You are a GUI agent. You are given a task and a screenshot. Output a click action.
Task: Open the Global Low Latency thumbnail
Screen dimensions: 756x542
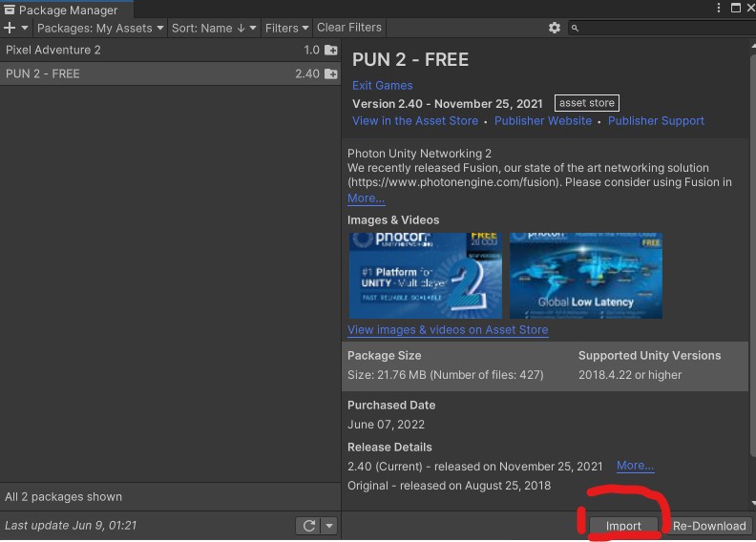[586, 275]
